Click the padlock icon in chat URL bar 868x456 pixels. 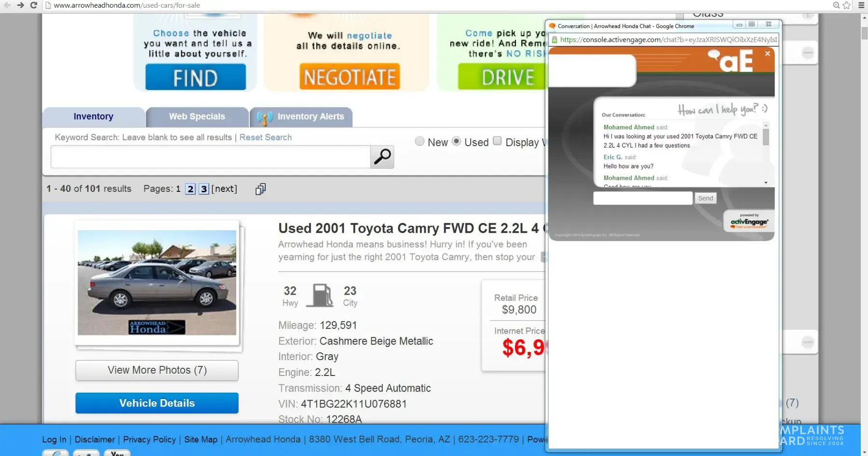[555, 40]
